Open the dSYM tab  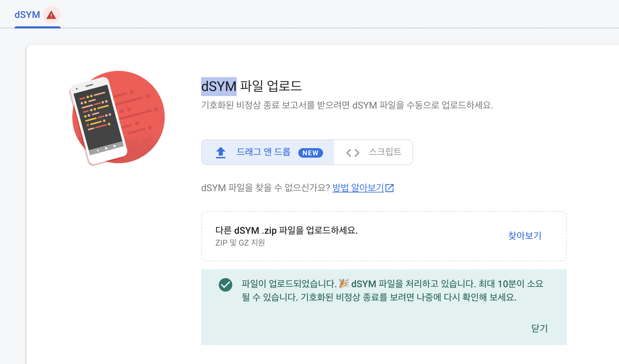[37, 15]
